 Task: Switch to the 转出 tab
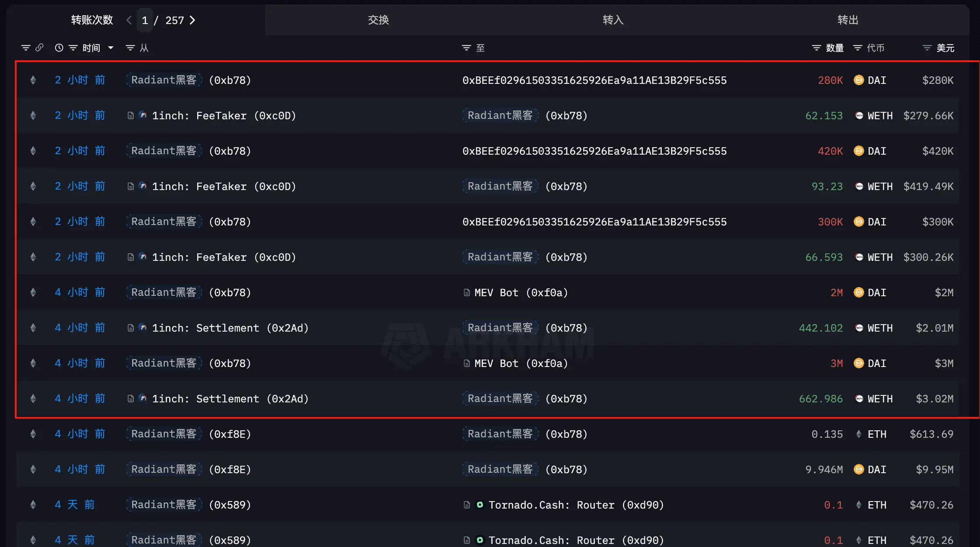click(x=848, y=20)
